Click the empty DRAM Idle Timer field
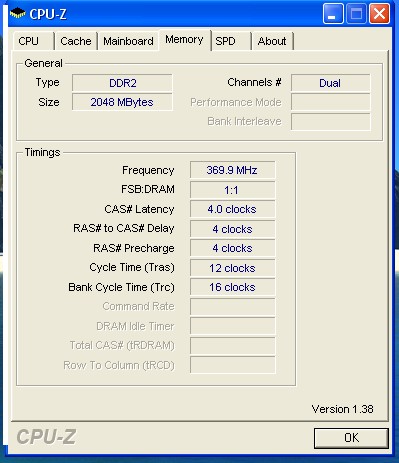Viewport: 399px width, 463px height. coord(232,326)
